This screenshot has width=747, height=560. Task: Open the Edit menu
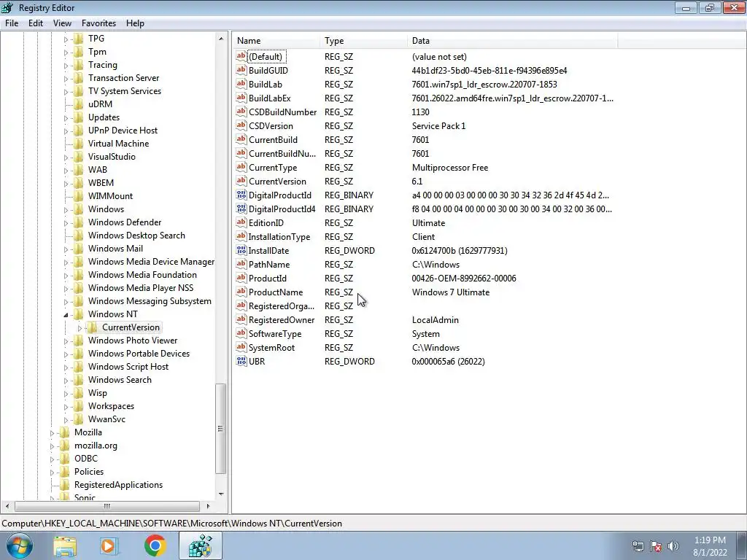36,23
